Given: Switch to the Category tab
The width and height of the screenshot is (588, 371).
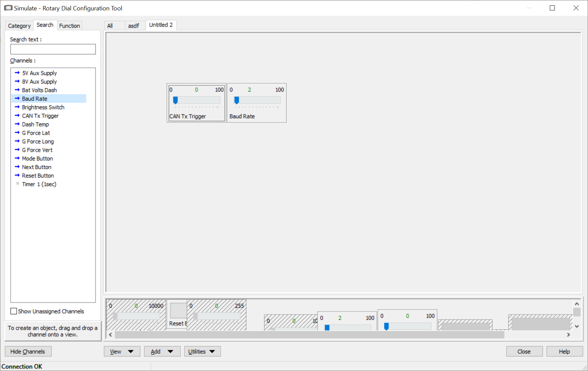Looking at the screenshot, I should point(19,25).
